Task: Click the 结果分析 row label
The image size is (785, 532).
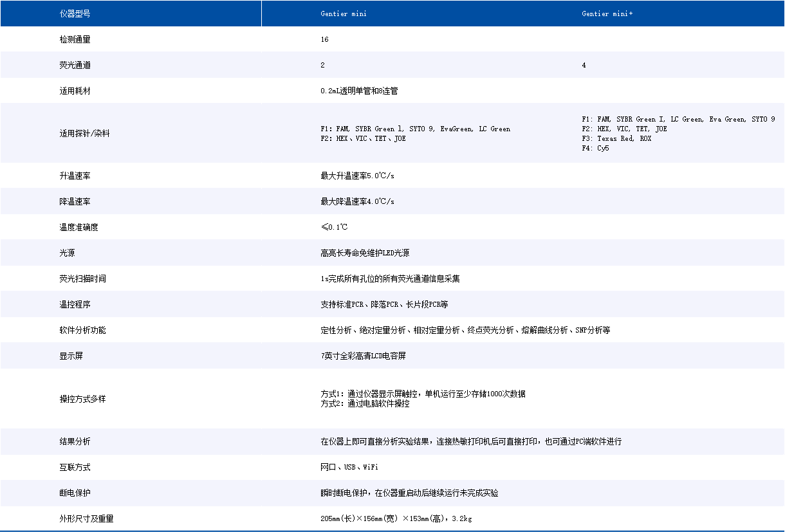Action: coord(75,441)
